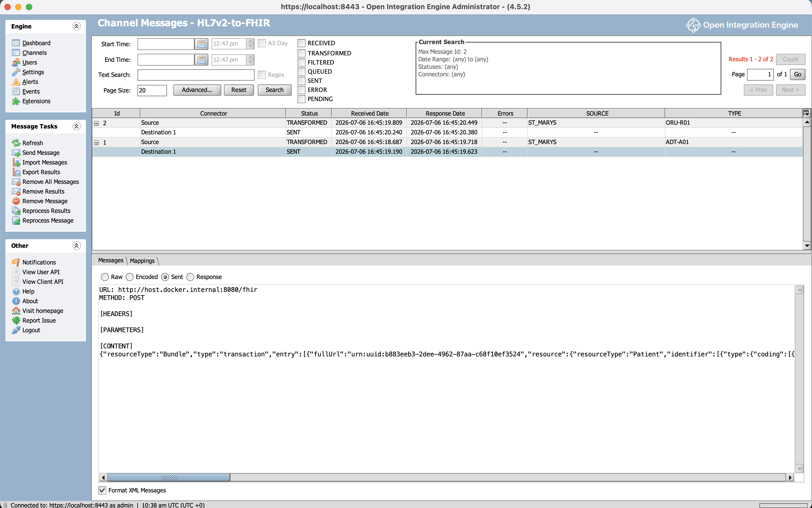Screen dimensions: 812x508
Task: Click the Go page button
Action: point(798,75)
